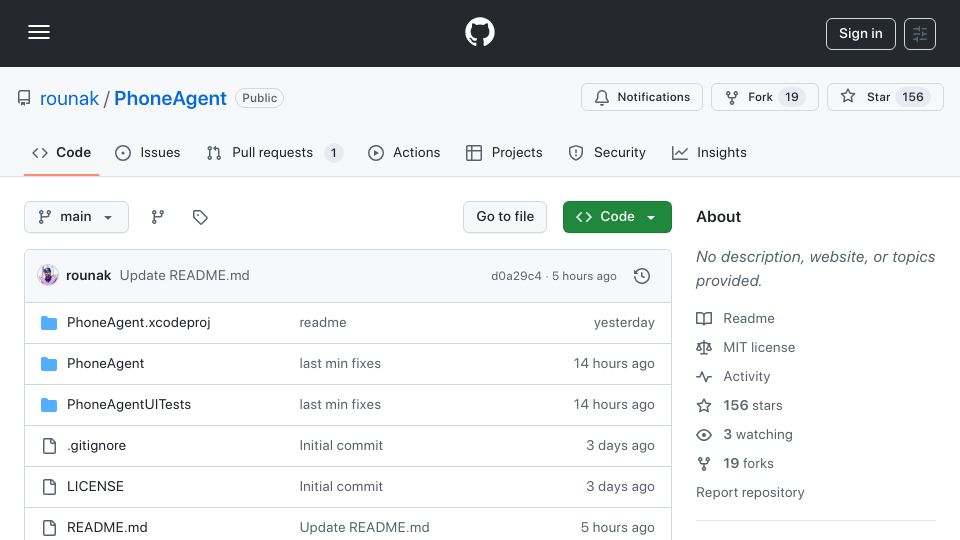Go to GitHub homepage via Octocat logo

point(479,32)
